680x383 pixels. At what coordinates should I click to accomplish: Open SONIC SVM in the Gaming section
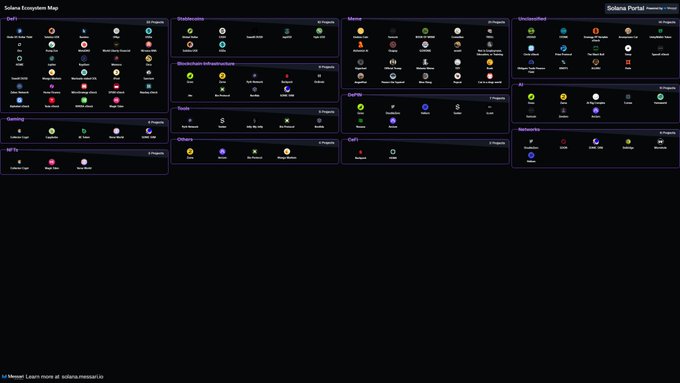click(x=149, y=131)
